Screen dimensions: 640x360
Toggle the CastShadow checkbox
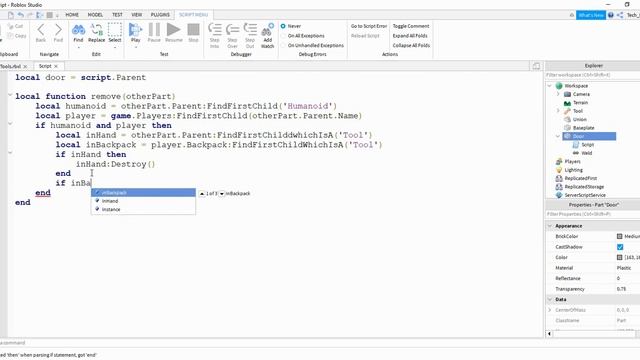pos(620,247)
